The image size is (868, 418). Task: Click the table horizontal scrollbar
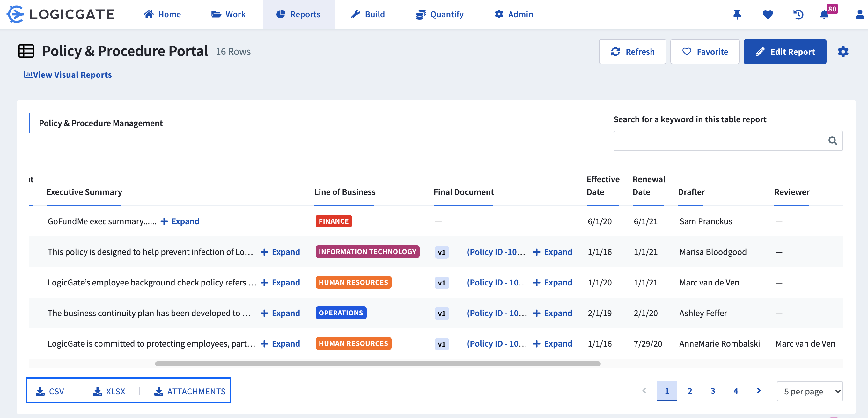point(377,364)
